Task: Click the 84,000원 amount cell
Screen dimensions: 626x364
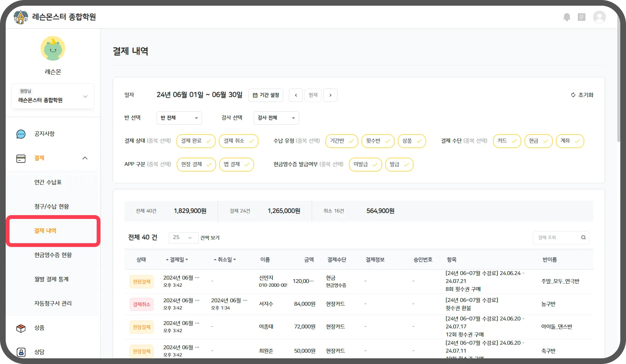Action: pos(305,304)
